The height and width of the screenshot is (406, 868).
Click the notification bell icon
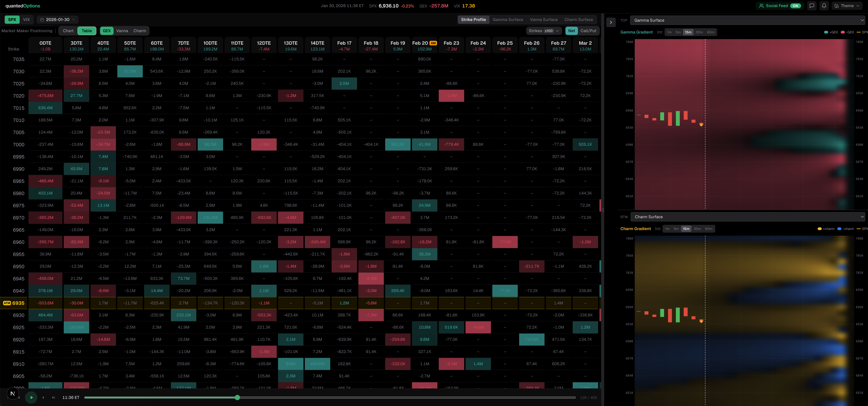pos(824,6)
